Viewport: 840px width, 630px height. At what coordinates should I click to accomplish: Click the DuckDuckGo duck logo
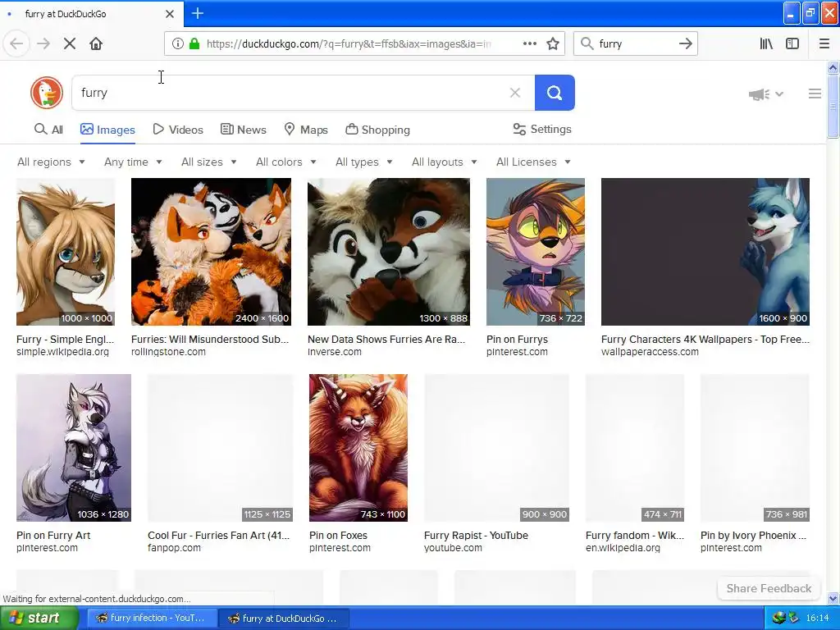(47, 93)
